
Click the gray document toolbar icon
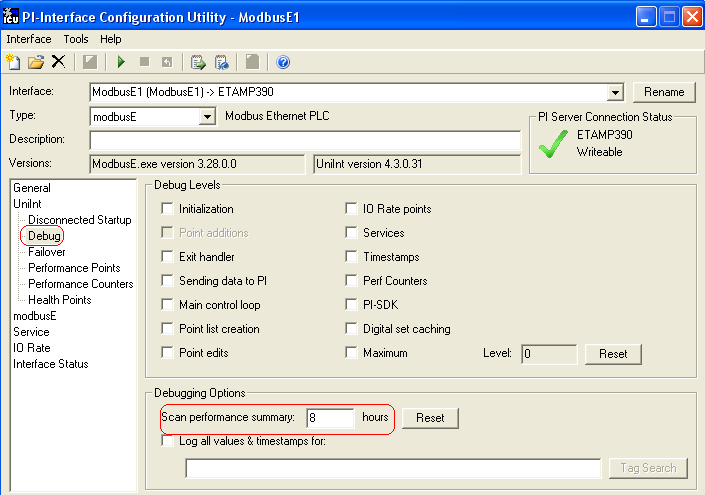[253, 62]
